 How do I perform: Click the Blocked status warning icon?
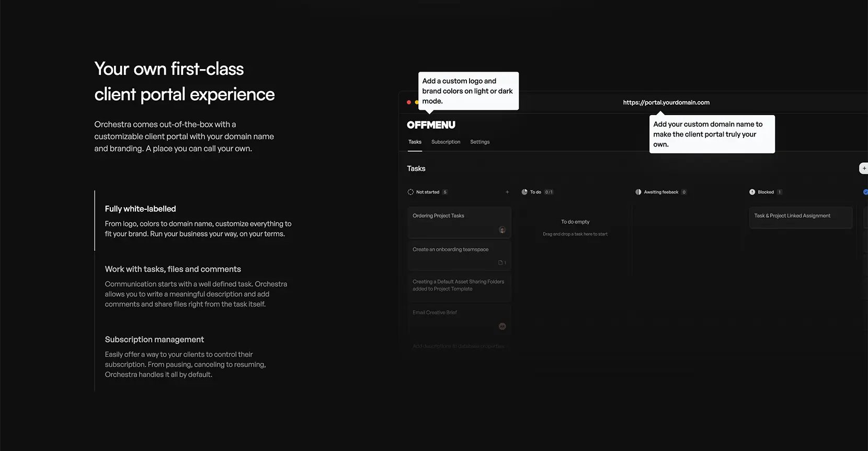click(752, 192)
